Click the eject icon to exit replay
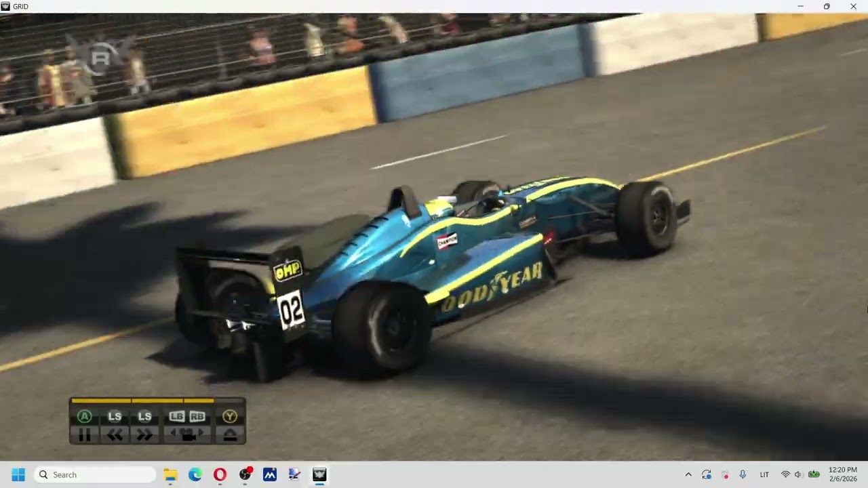 point(230,436)
